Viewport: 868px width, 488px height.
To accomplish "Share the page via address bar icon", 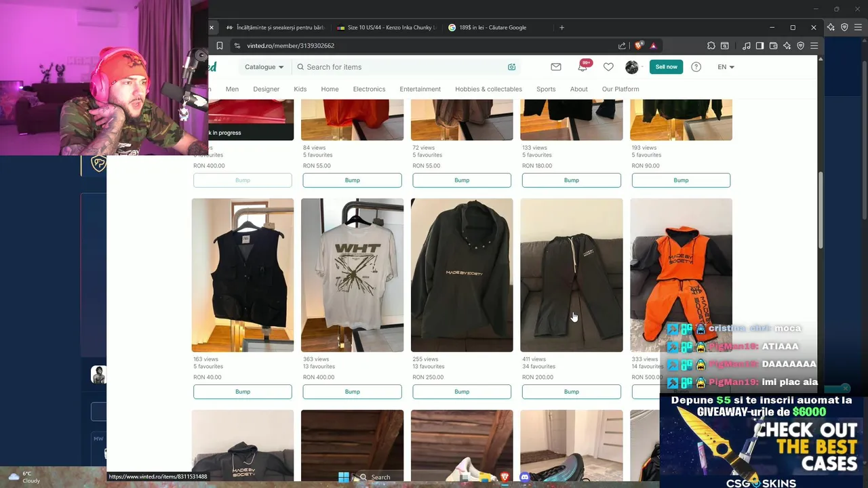I will (622, 45).
